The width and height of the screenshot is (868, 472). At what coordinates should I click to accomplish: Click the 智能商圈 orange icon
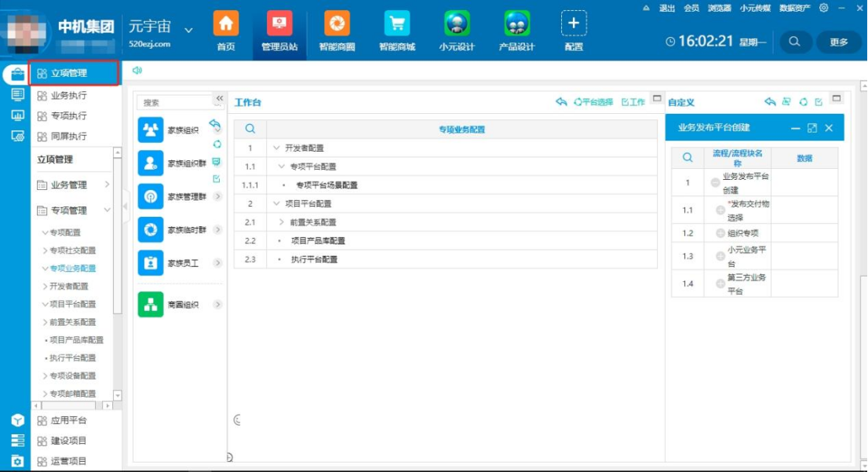pyautogui.click(x=337, y=24)
